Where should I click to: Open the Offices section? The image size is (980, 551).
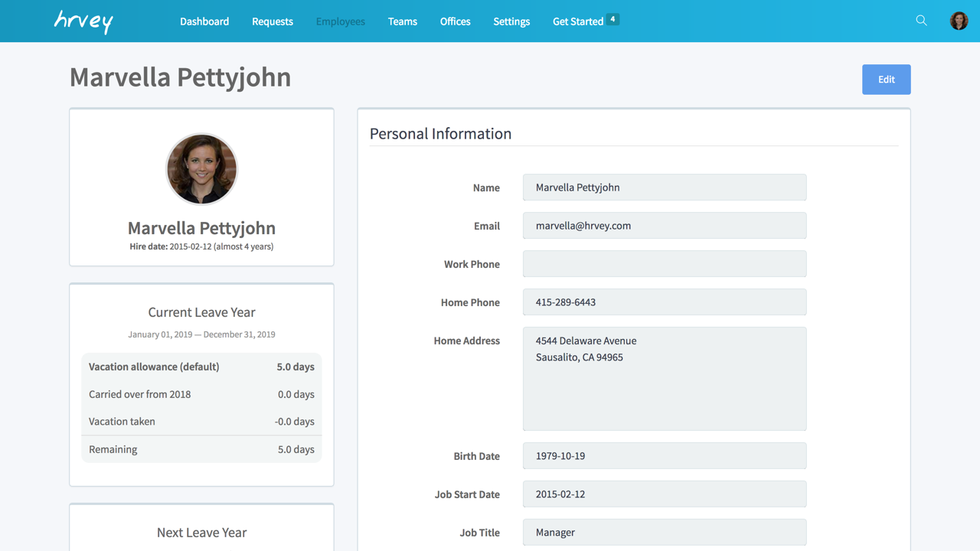(455, 21)
